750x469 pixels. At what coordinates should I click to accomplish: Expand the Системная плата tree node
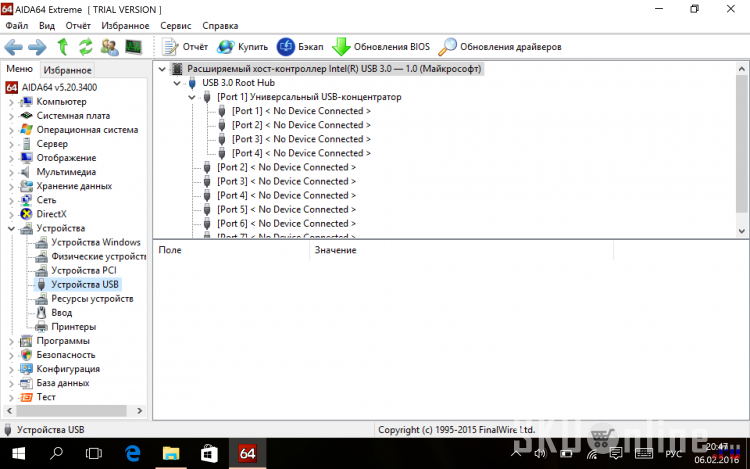click(x=11, y=116)
